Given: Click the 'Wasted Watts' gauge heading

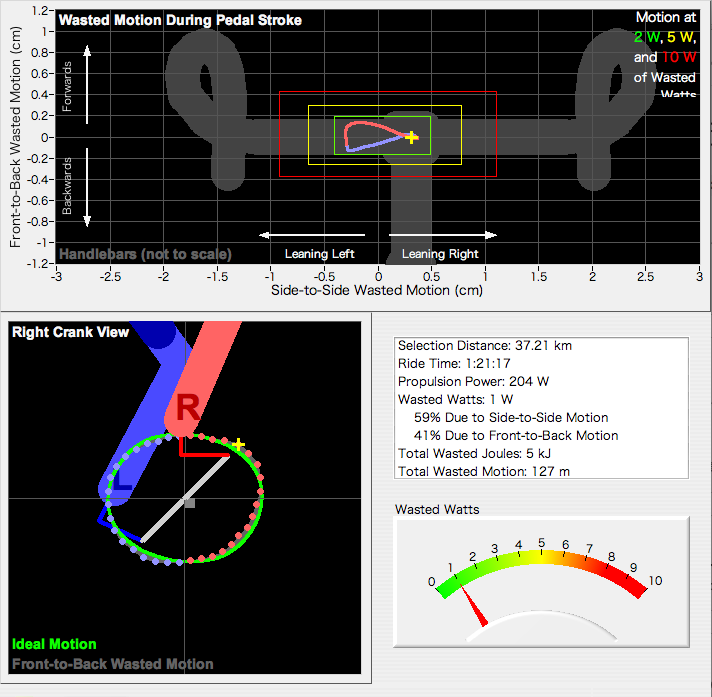Looking at the screenshot, I should point(437,509).
